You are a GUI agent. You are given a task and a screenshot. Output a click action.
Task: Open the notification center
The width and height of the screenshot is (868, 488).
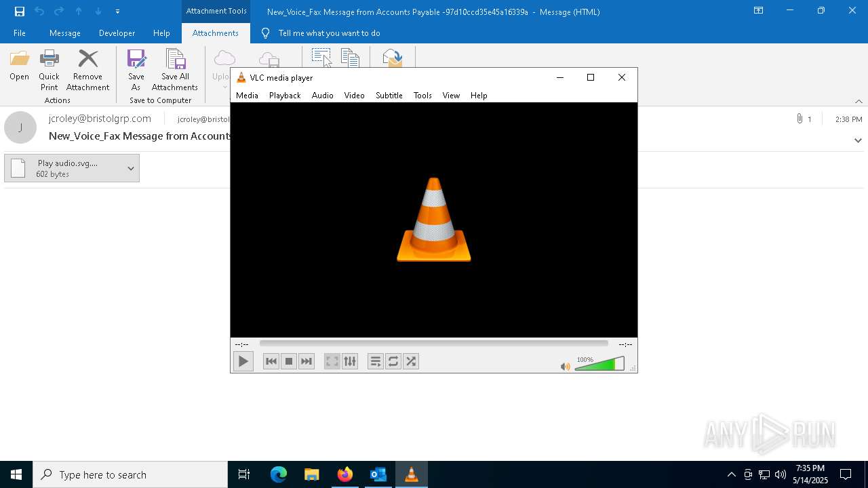point(846,474)
